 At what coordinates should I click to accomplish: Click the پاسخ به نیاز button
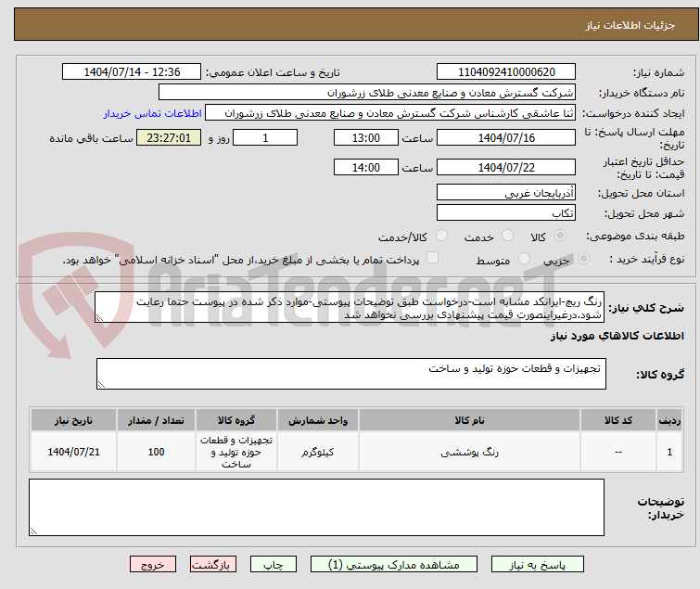[537, 565]
